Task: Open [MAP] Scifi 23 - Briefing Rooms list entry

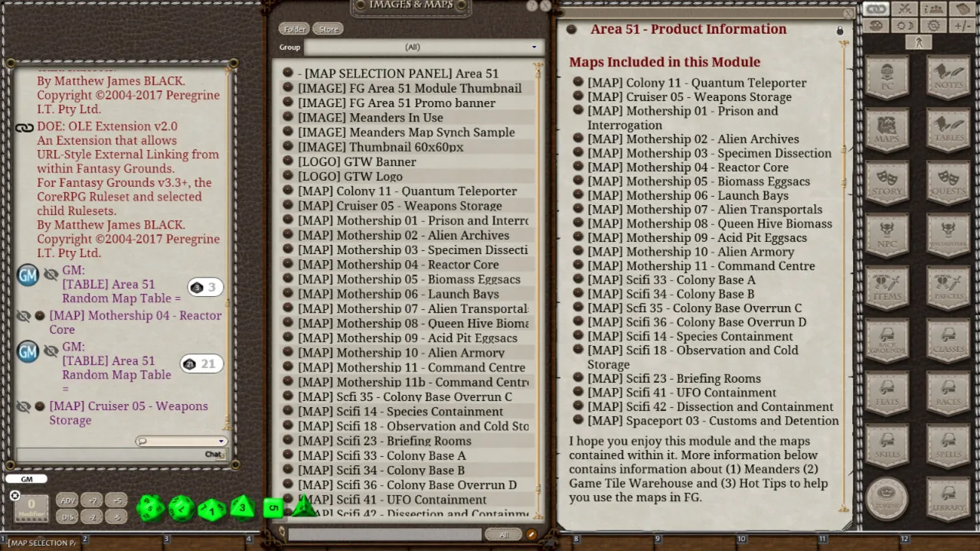Action: tap(384, 441)
